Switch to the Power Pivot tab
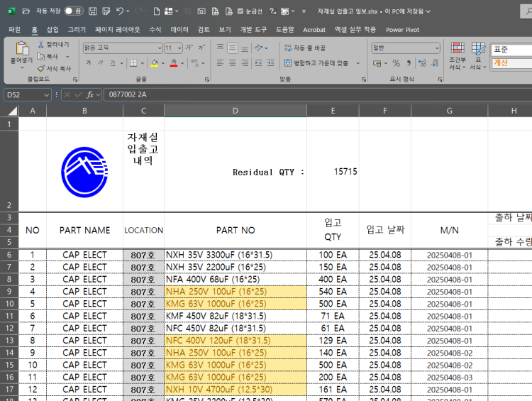Screen dimensions: 532x401 pos(402,30)
